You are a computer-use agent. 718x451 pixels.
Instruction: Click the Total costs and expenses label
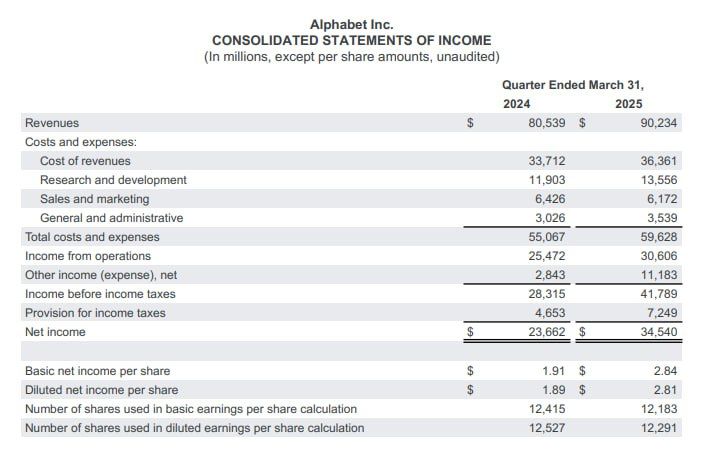click(92, 237)
